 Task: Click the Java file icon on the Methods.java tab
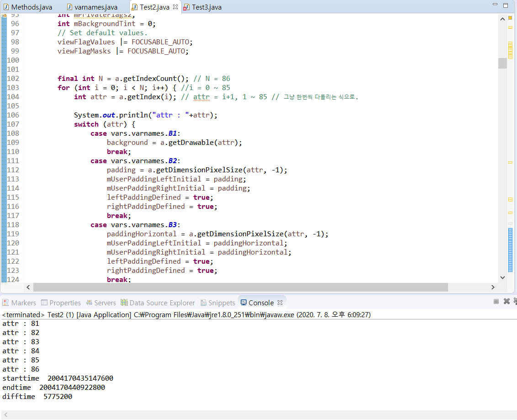click(x=6, y=7)
